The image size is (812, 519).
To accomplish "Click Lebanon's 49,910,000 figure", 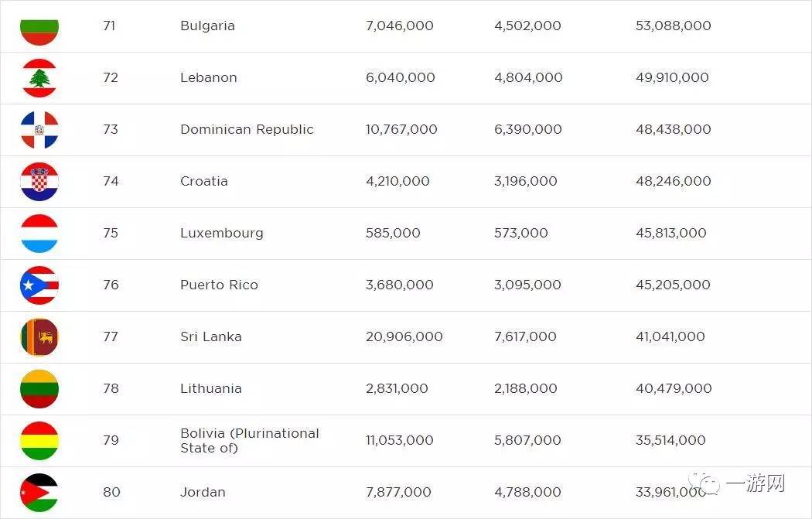I will point(672,78).
